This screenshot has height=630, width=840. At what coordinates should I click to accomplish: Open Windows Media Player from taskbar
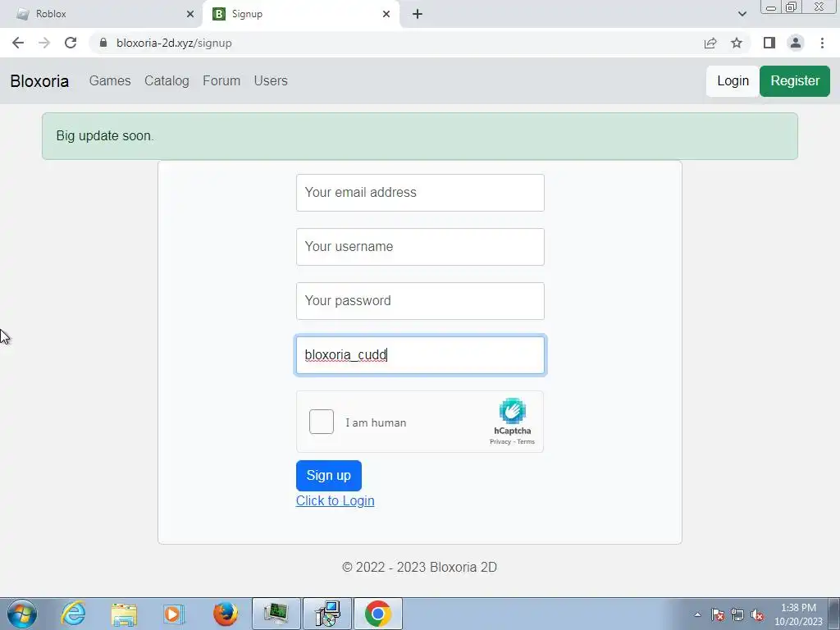point(174,614)
